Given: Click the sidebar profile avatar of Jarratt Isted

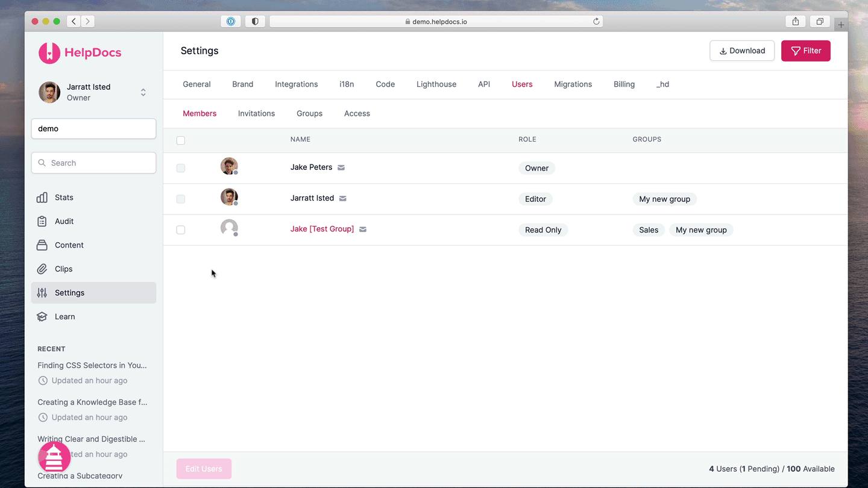Looking at the screenshot, I should [49, 92].
